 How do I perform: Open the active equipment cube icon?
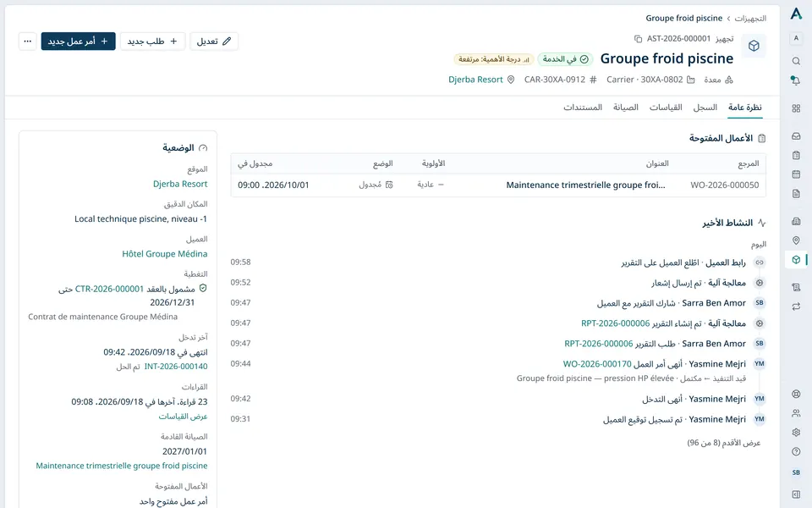point(796,260)
